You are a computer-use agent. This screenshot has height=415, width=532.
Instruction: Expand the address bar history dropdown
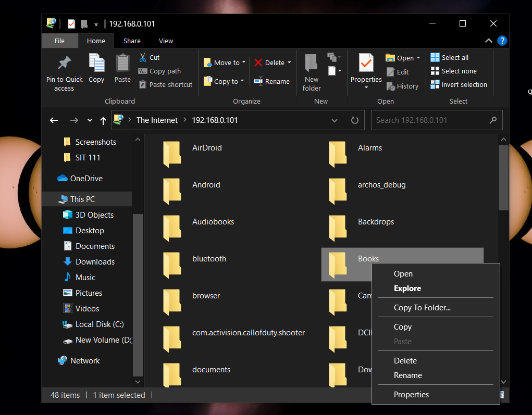pos(334,120)
